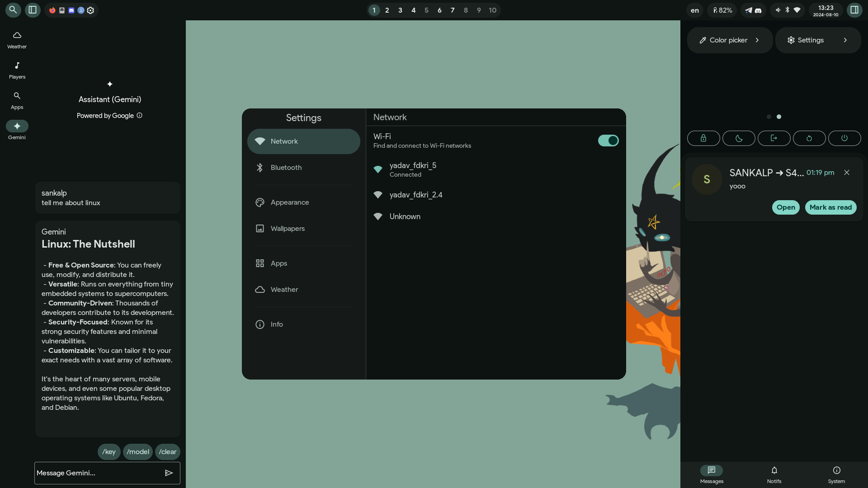Image resolution: width=868 pixels, height=488 pixels.
Task: Click the battery 82% indicator
Action: (x=722, y=10)
